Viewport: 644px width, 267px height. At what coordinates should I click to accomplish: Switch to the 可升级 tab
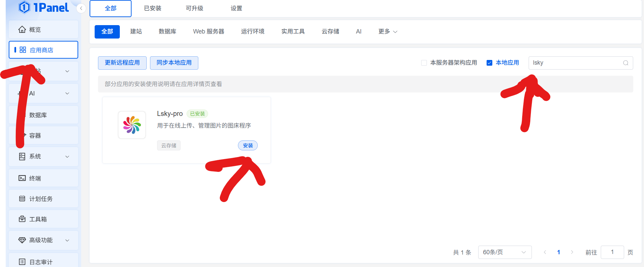pos(195,8)
